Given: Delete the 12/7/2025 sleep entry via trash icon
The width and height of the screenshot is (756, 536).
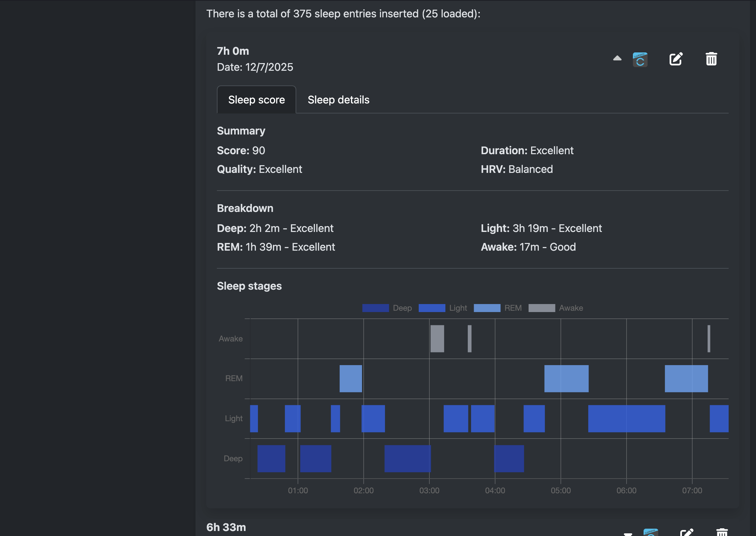Looking at the screenshot, I should (711, 59).
